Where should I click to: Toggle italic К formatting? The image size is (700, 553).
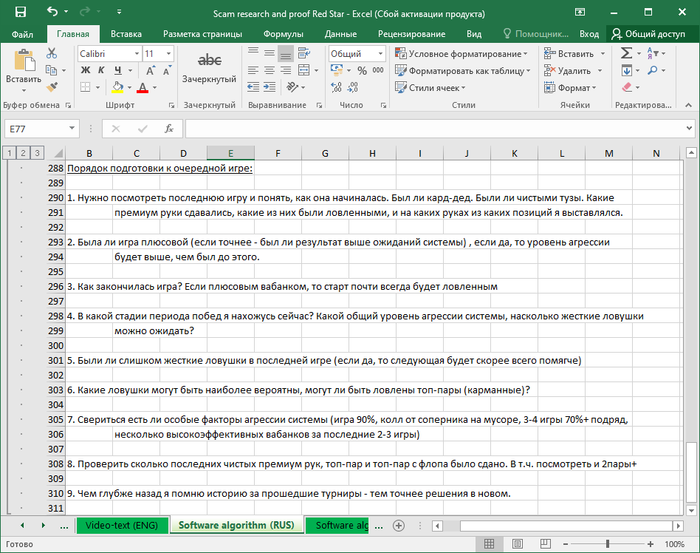pyautogui.click(x=101, y=70)
